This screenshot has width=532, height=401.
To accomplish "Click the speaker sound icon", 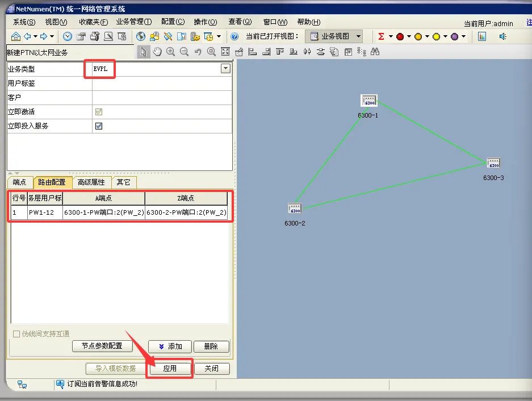I will [503, 36].
